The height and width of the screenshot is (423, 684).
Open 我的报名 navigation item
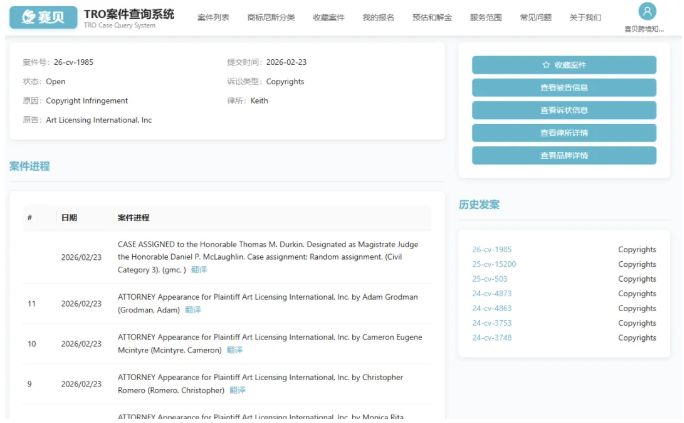pyautogui.click(x=378, y=17)
